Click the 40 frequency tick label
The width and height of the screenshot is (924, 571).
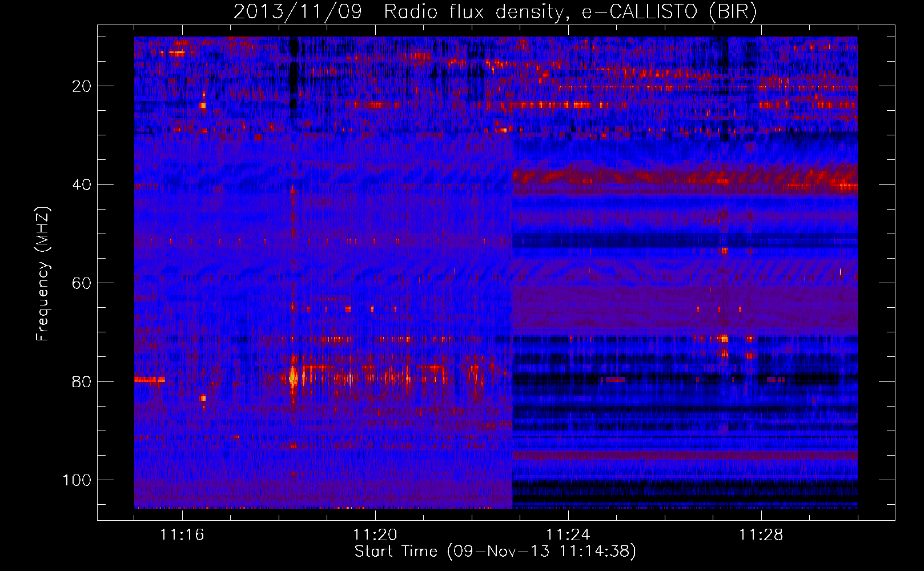point(82,185)
